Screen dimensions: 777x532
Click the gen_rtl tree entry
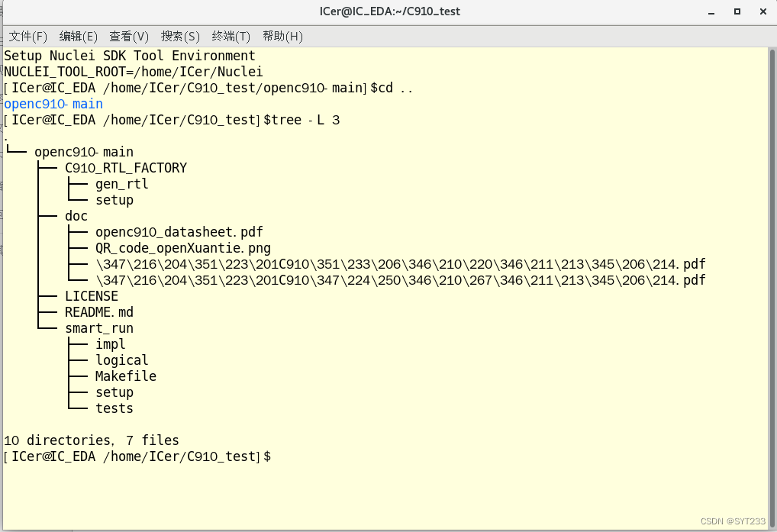[x=122, y=184]
